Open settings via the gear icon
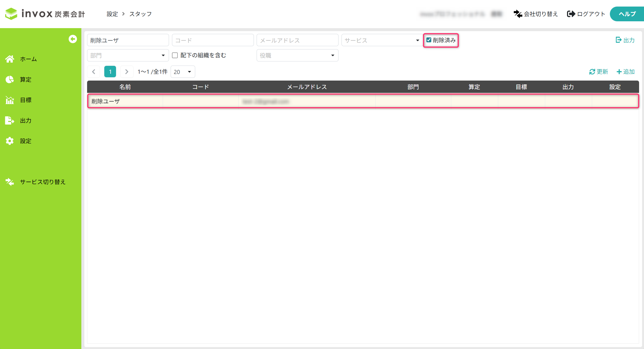The image size is (644, 349). 10,141
